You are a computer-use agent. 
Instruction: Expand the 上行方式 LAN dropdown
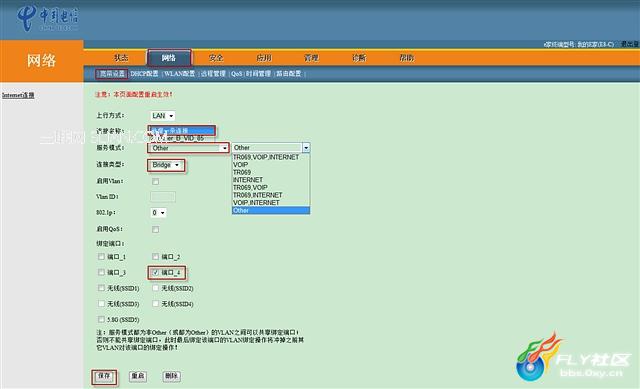tap(162, 116)
